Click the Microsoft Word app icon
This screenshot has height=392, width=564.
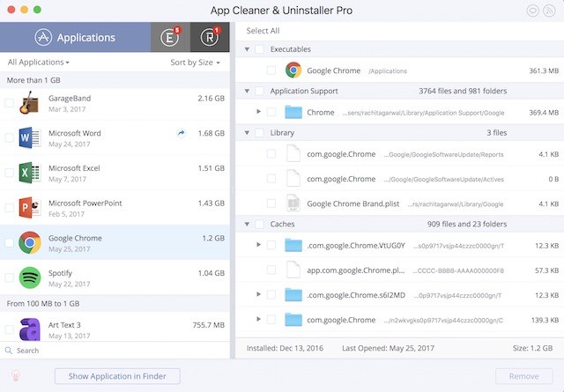(x=30, y=138)
